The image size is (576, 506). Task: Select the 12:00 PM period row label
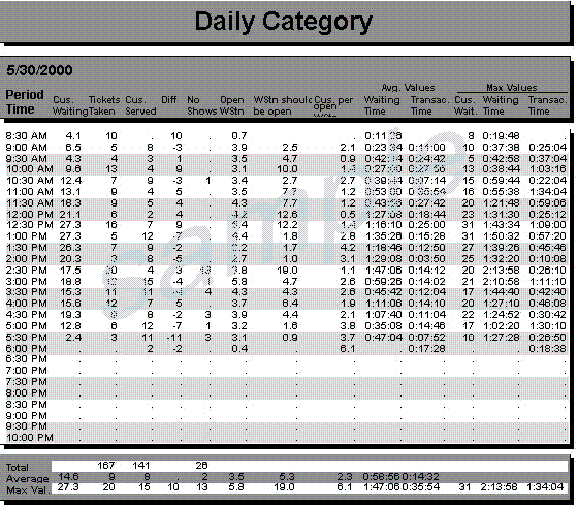coord(29,215)
